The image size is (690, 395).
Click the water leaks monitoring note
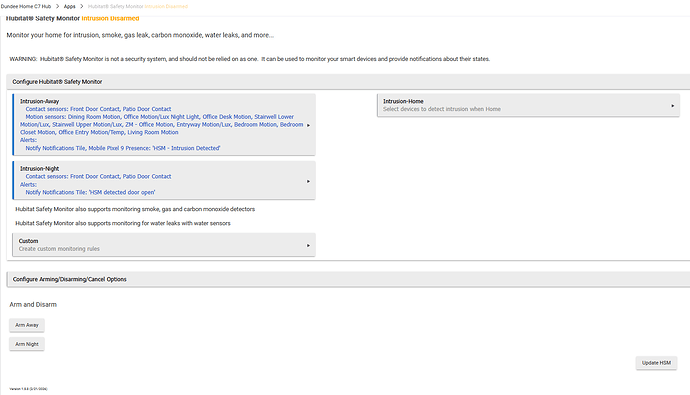pos(123,223)
